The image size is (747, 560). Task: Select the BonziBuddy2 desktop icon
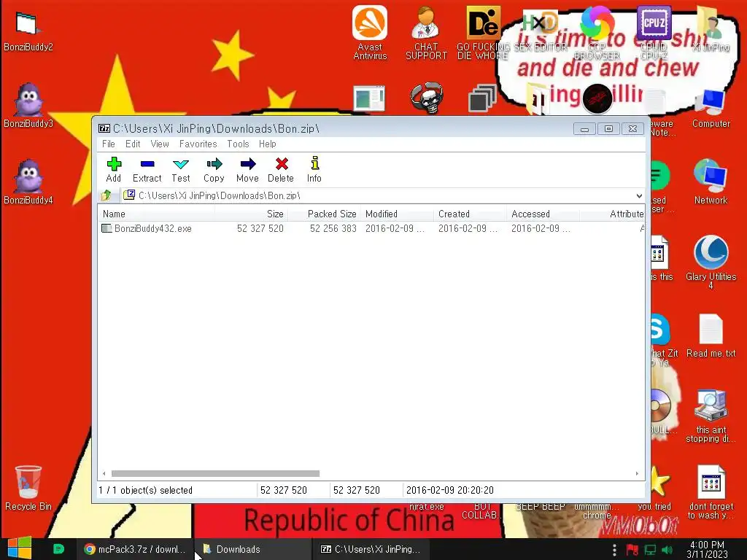click(28, 31)
